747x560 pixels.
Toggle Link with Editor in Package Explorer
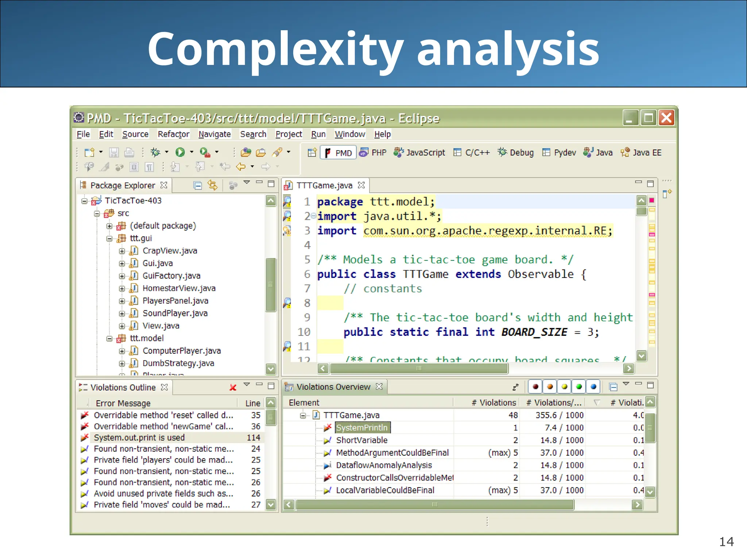click(213, 185)
